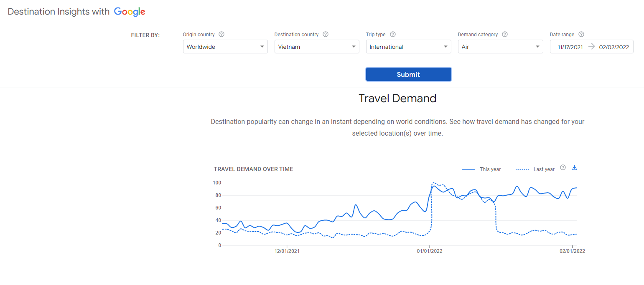Toggle the This year legend entry
The height and width of the screenshot is (285, 644).
(x=481, y=169)
